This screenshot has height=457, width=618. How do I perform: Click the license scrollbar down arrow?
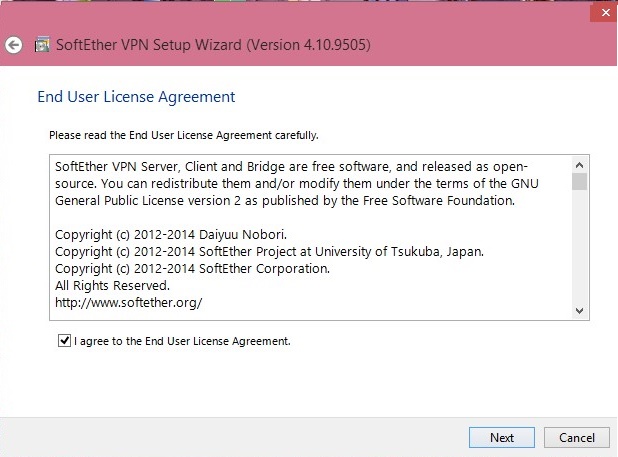point(579,310)
